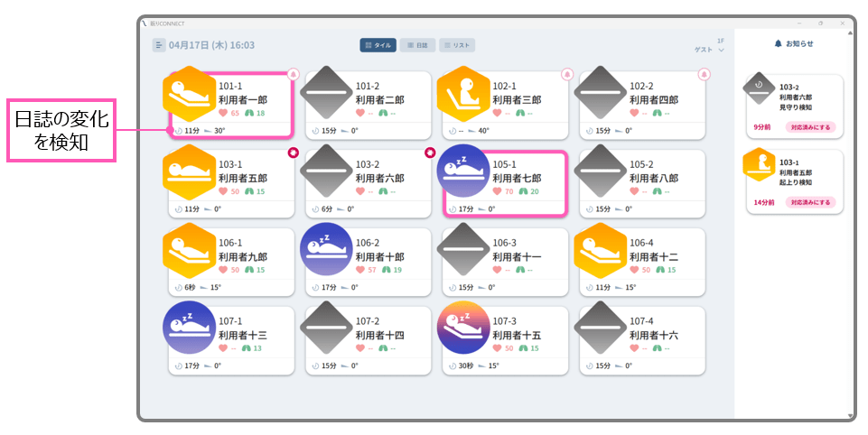The image size is (868, 435).
Task: Click the sleeping icon on tile 105-1
Action: 463,171
